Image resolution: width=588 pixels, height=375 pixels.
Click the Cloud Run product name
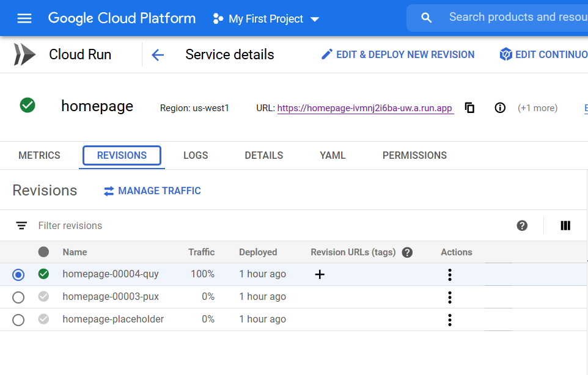pos(80,55)
